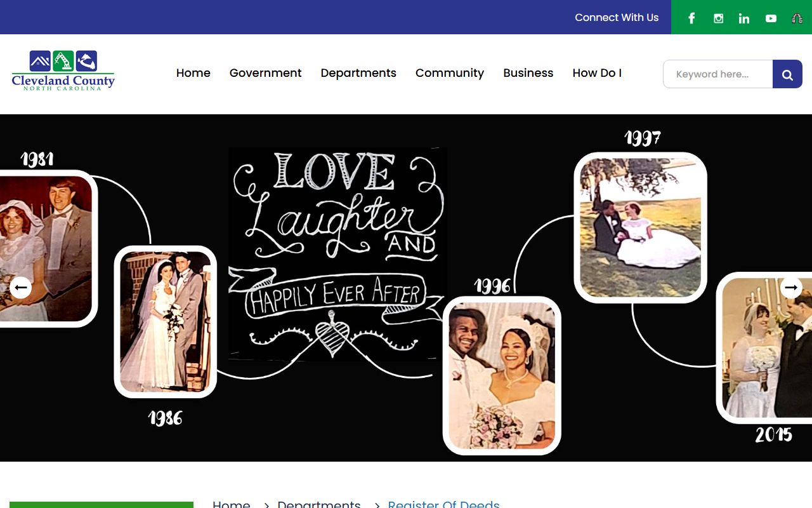This screenshot has height=508, width=812.
Task: Select the 1997 wedding photo
Action: point(640,227)
